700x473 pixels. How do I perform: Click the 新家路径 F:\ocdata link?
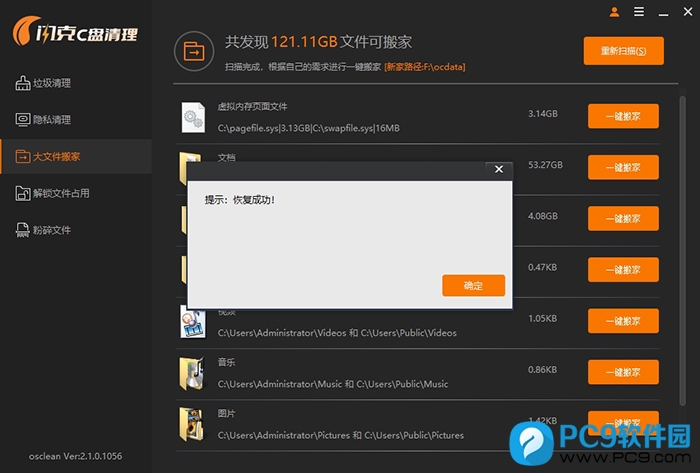pos(425,67)
